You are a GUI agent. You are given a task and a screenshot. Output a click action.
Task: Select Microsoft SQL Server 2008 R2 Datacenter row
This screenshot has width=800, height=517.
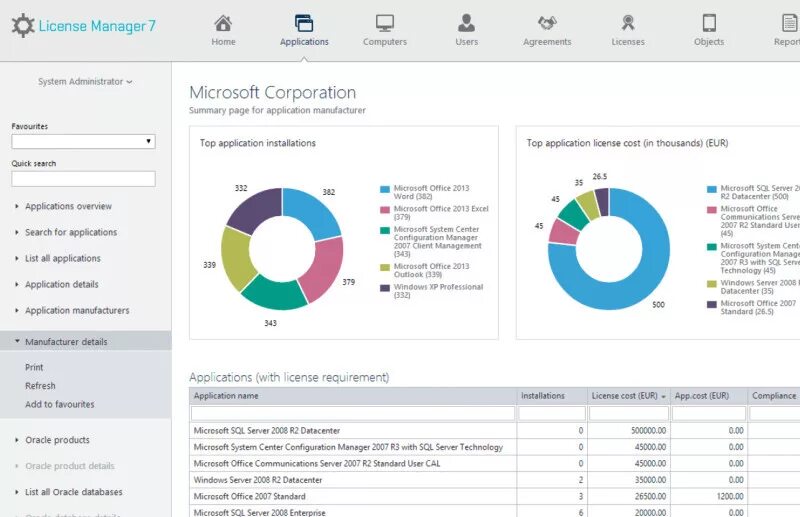494,431
